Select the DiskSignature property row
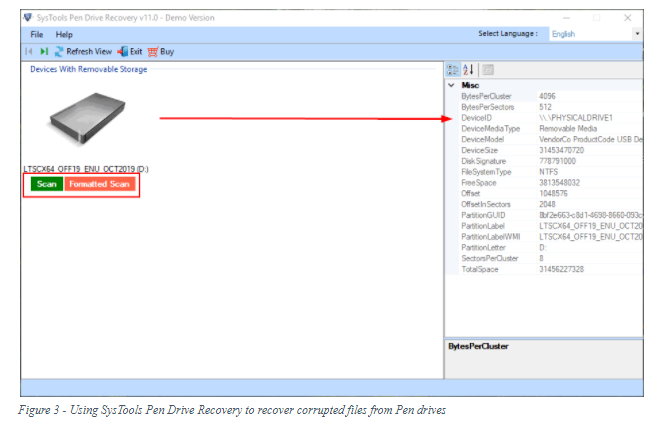Screen dimensions: 664x428 pos(551,161)
